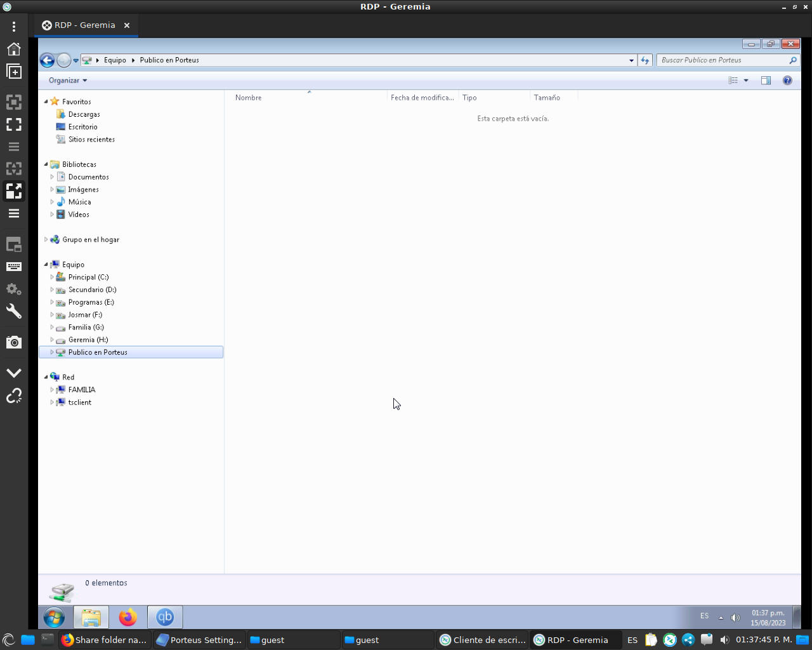Show the preview pane in Explorer
Screen dimensions: 812x650
[x=766, y=80]
